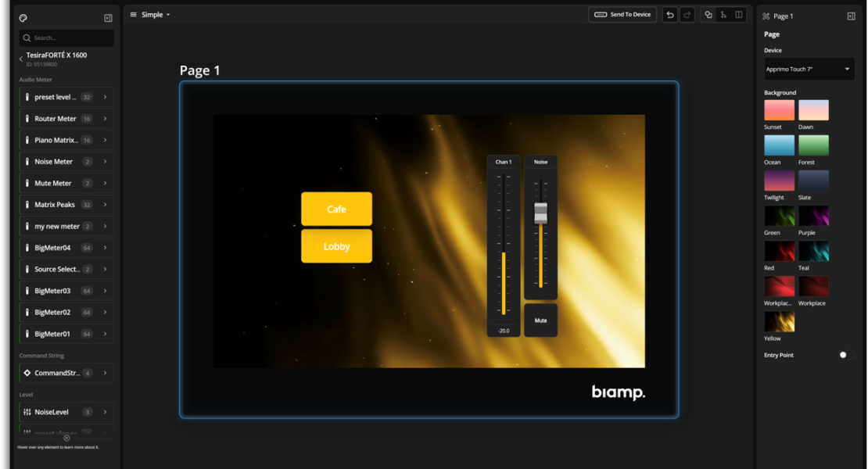This screenshot has width=868, height=469.
Task: Open the Simple project dropdown
Action: click(x=156, y=15)
